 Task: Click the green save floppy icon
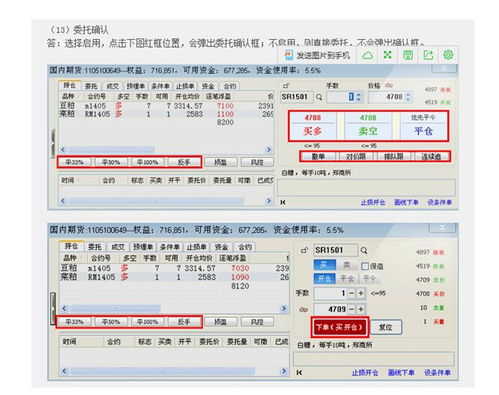click(408, 55)
